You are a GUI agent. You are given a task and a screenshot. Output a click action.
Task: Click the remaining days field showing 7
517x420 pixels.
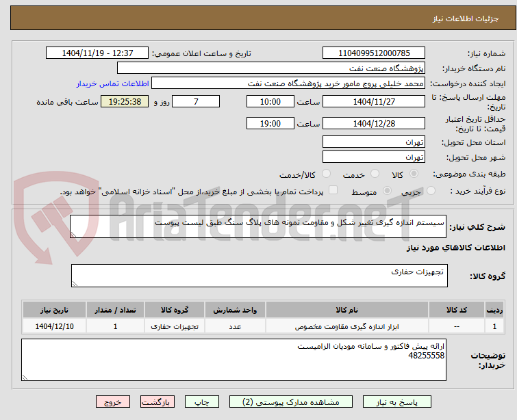click(x=196, y=101)
